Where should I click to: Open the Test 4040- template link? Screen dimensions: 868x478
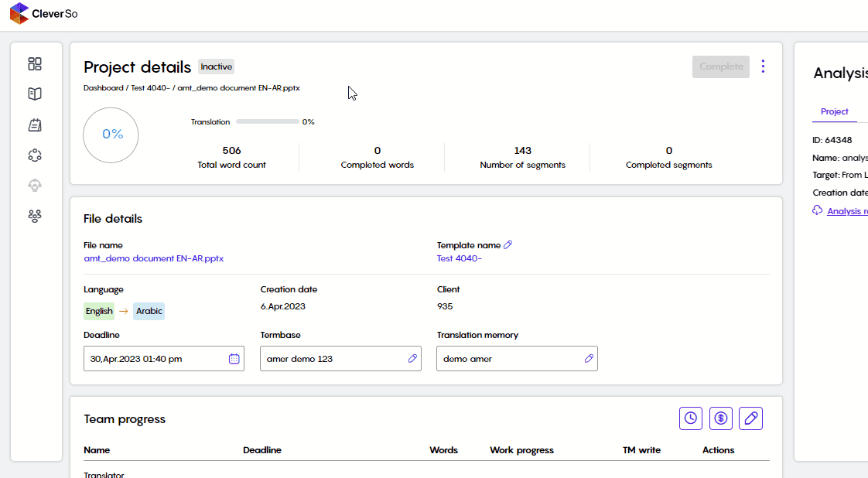pyautogui.click(x=460, y=258)
